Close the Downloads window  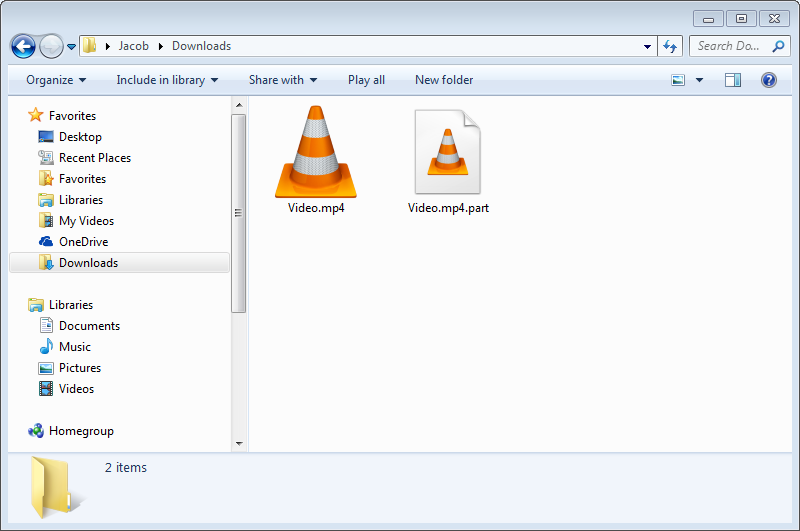click(774, 19)
